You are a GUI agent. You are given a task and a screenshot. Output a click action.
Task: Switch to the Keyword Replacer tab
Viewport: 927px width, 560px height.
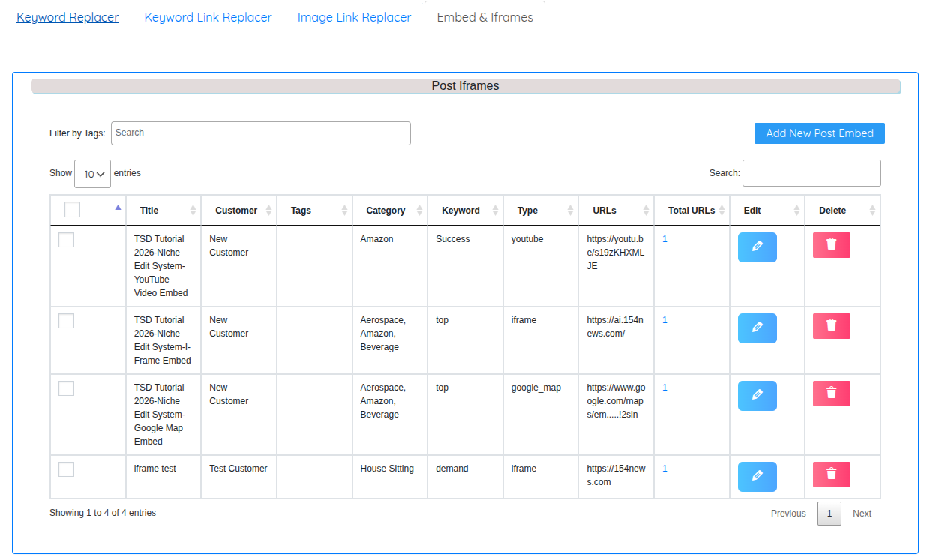[67, 17]
